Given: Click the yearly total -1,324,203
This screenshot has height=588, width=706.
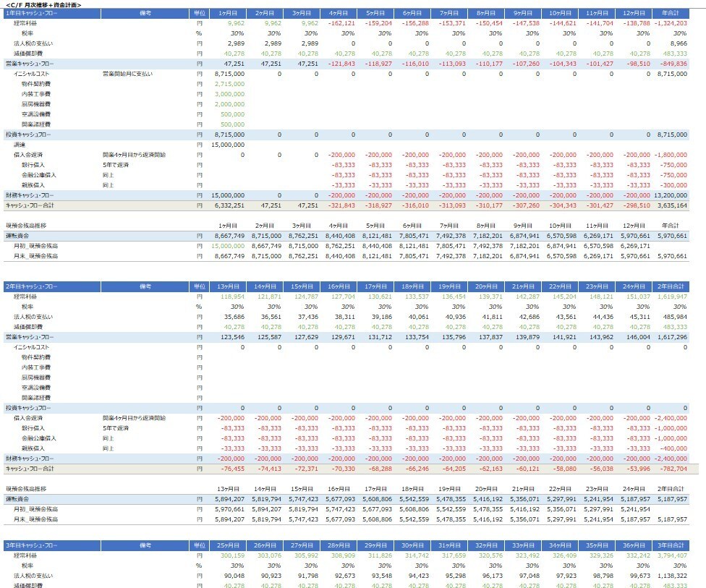Looking at the screenshot, I should (x=671, y=23).
